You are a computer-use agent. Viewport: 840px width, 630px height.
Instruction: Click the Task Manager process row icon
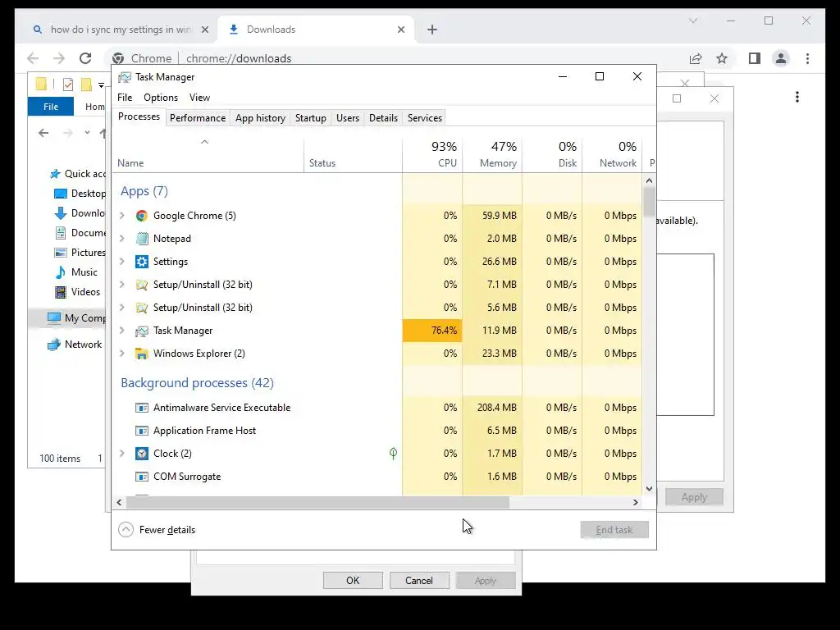tap(141, 331)
